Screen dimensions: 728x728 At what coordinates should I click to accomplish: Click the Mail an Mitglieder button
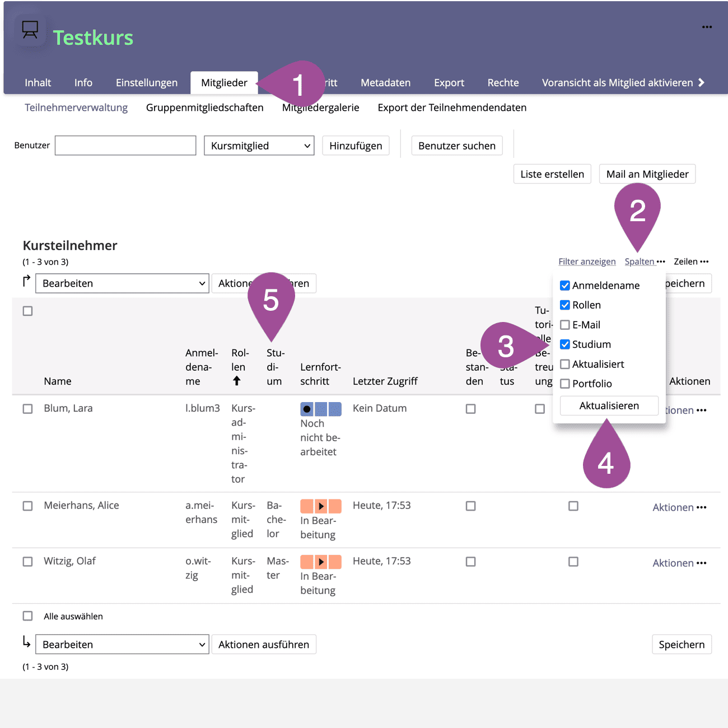tap(647, 174)
